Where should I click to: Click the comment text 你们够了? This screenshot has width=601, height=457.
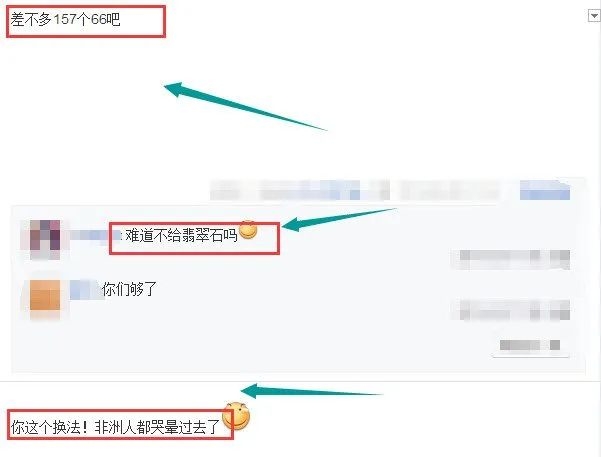click(x=130, y=289)
